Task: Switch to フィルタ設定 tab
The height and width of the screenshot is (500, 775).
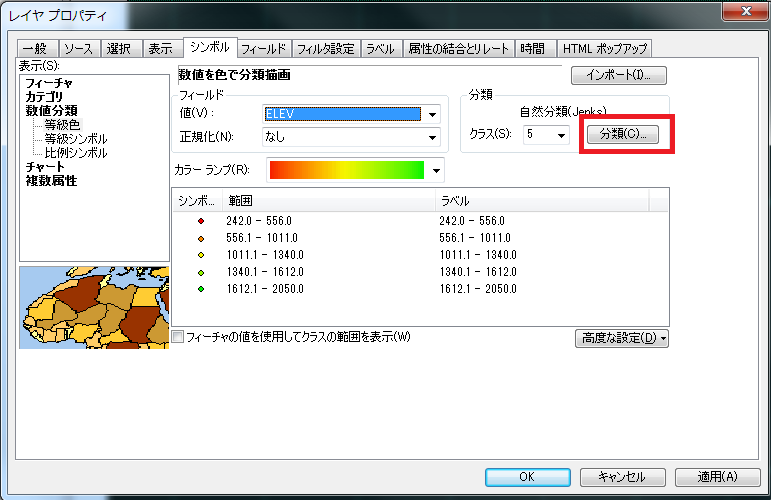Action: click(x=326, y=48)
